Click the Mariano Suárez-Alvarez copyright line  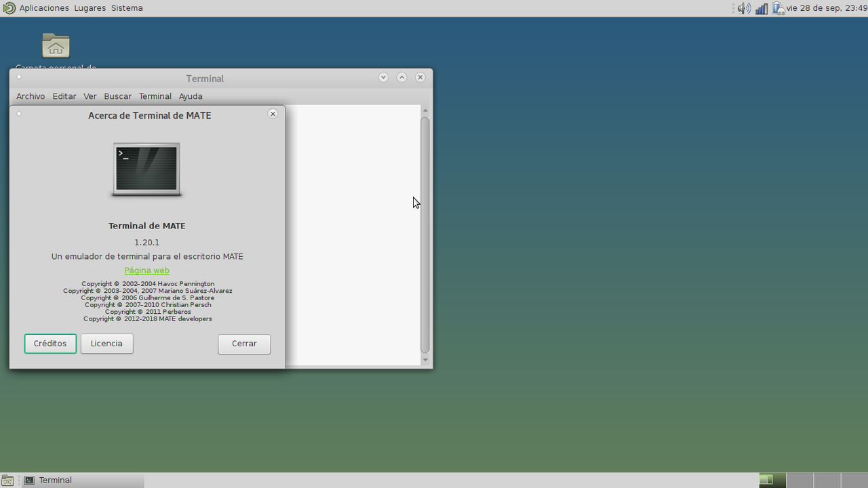[148, 291]
